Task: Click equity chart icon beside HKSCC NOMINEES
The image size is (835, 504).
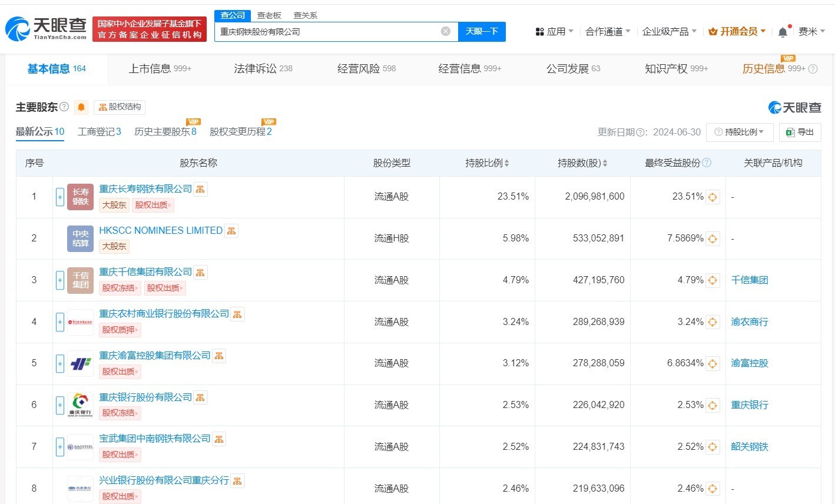Action: click(231, 231)
